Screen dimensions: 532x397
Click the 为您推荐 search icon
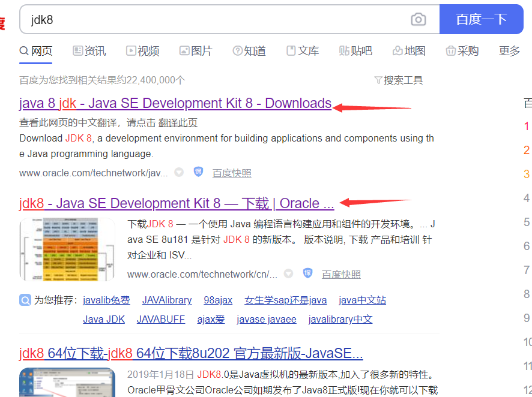(25, 300)
